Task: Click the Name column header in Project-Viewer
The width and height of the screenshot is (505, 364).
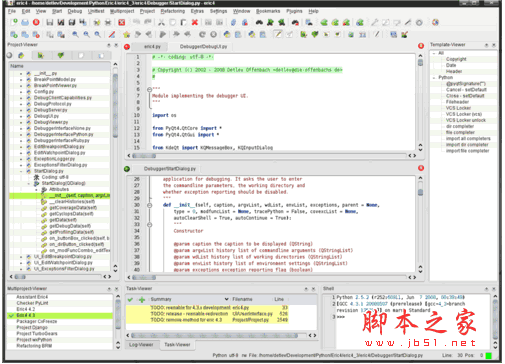Action: [x=60, y=66]
